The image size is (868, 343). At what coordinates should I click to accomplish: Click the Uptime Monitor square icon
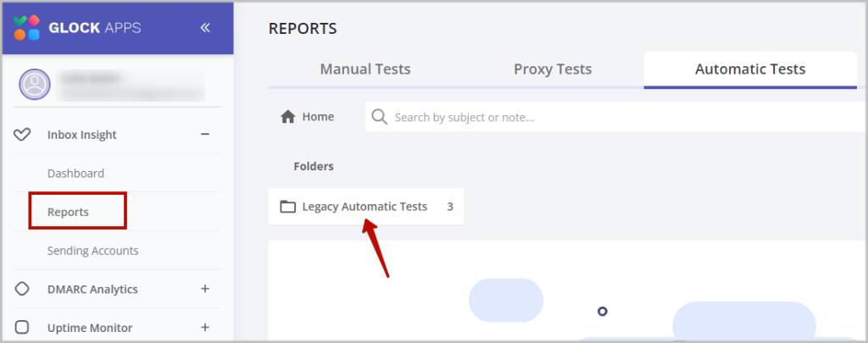click(x=21, y=328)
